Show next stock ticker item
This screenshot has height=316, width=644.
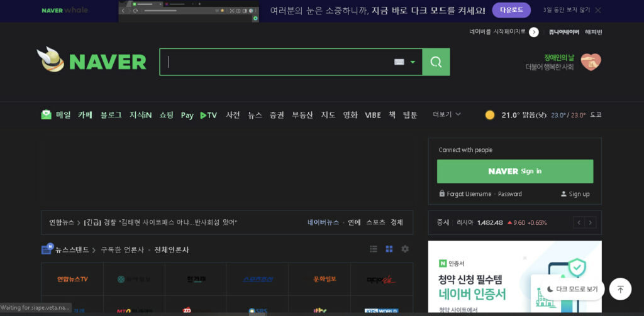(591, 222)
